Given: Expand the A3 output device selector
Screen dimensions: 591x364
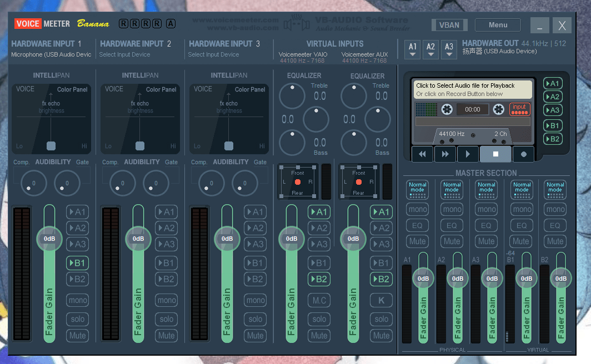Looking at the screenshot, I should pos(449,49).
